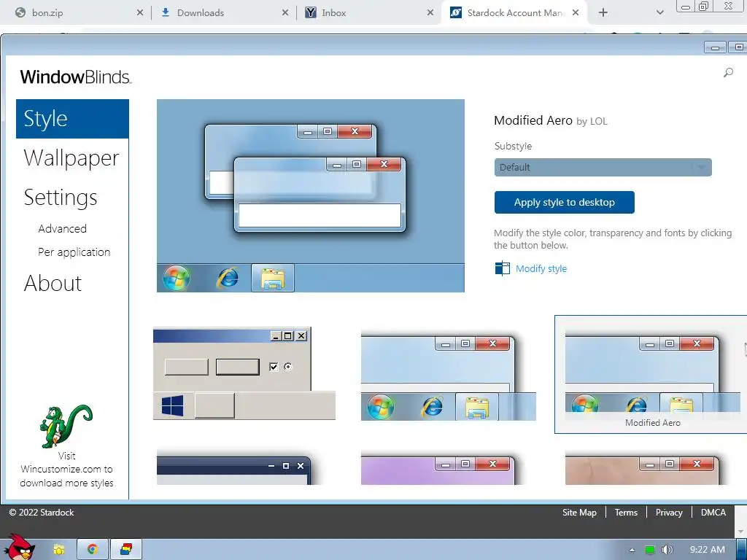This screenshot has width=747, height=560.
Task: Close the Stardock Account tab
Action: [576, 13]
